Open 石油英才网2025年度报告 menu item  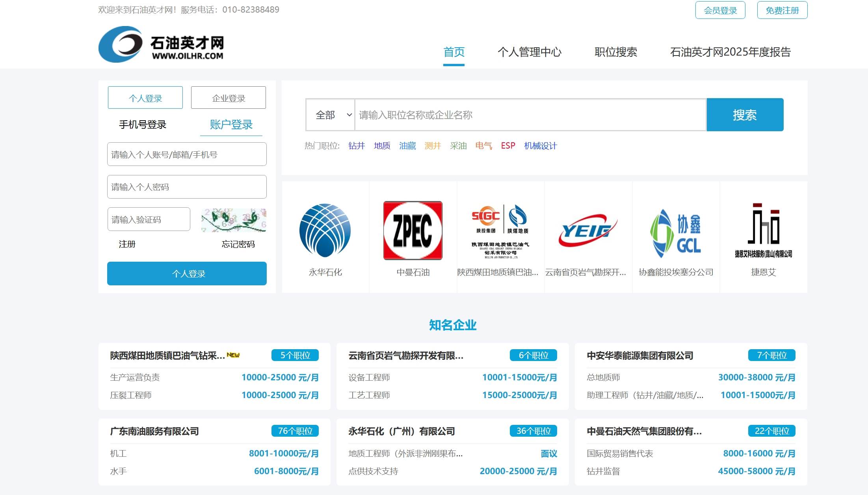pos(730,52)
